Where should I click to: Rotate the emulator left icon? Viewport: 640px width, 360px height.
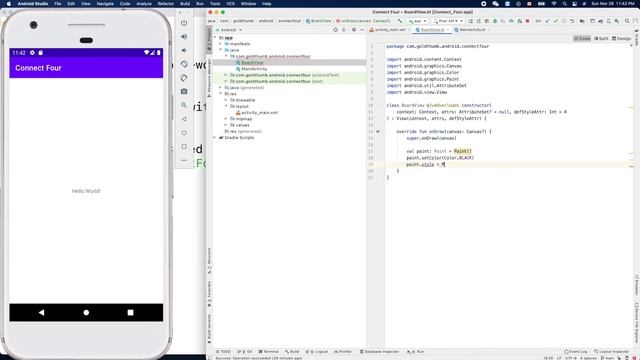click(x=184, y=64)
